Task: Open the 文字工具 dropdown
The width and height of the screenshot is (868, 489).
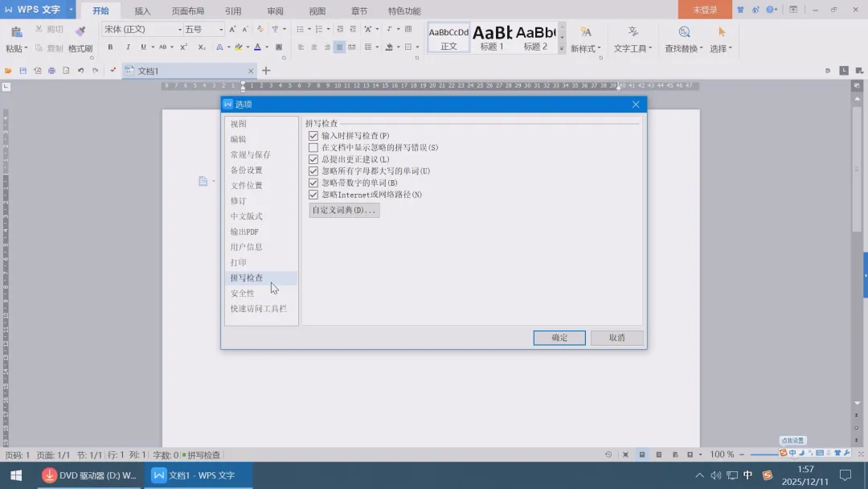Action: 633,48
